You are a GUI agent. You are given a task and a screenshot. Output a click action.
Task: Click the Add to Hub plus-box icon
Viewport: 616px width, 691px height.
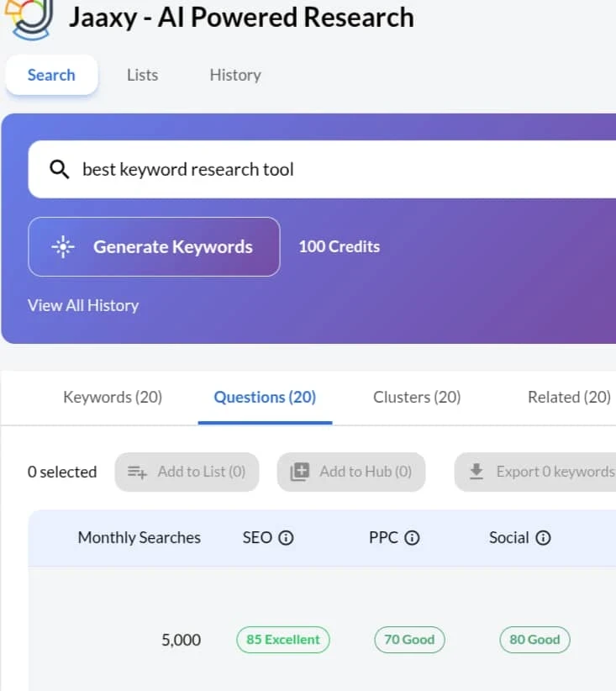pyautogui.click(x=300, y=472)
